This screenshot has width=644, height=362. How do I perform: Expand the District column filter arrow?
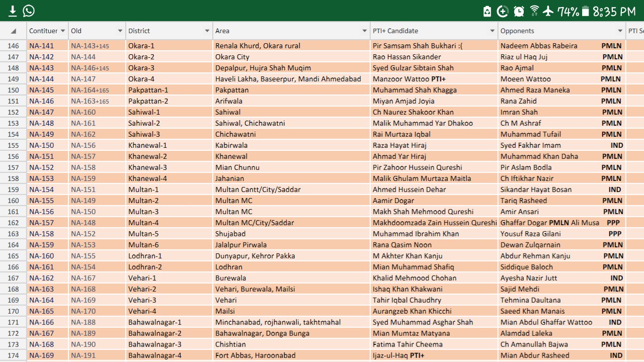(207, 31)
